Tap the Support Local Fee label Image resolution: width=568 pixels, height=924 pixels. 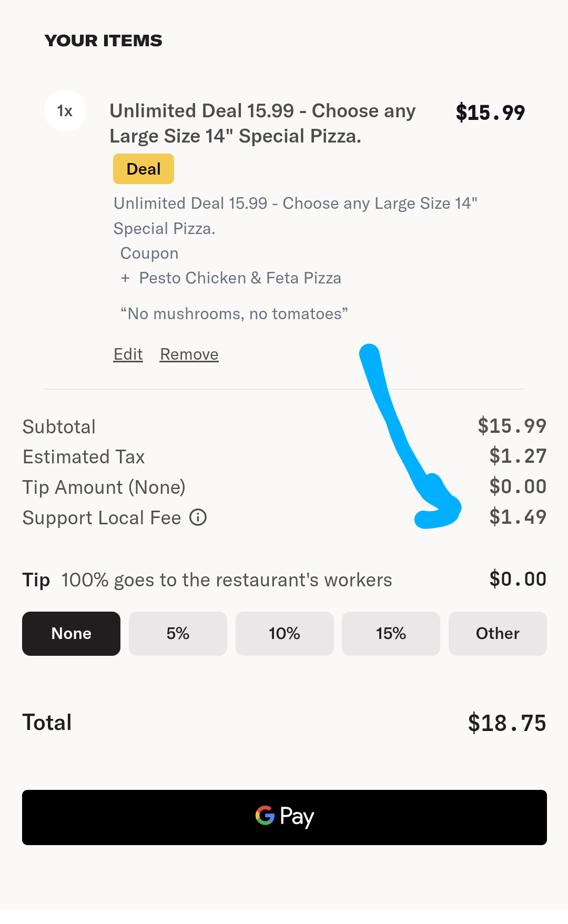point(102,518)
